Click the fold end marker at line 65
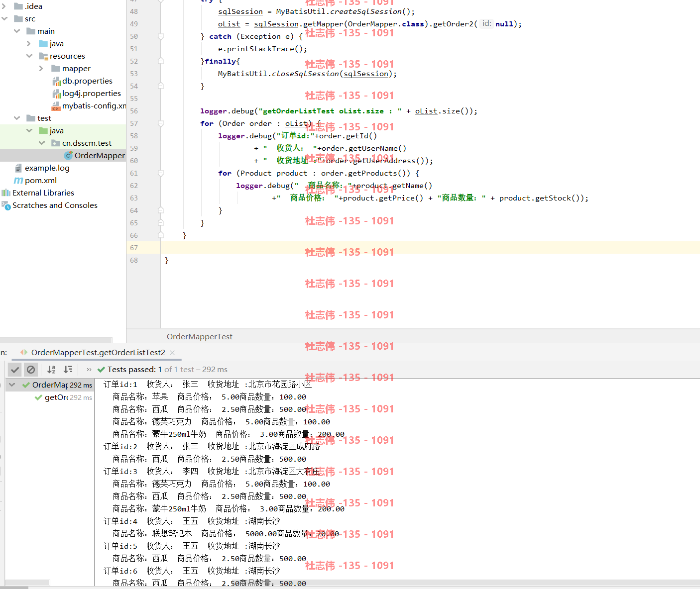This screenshot has height=589, width=700. [161, 223]
